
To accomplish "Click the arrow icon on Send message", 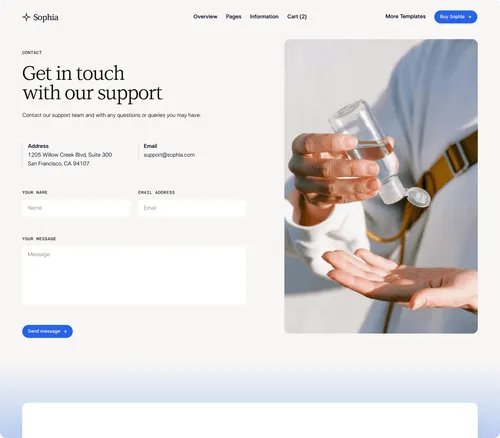I will pyautogui.click(x=65, y=331).
